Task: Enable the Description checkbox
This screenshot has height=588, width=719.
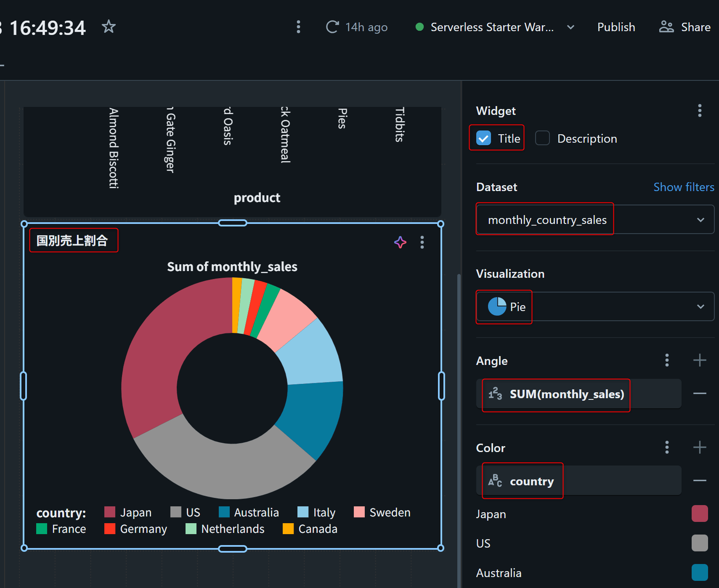Action: [542, 138]
